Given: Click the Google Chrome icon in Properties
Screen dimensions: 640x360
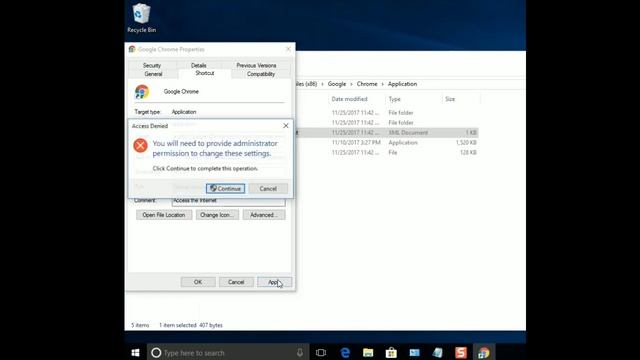Looking at the screenshot, I should 142,92.
